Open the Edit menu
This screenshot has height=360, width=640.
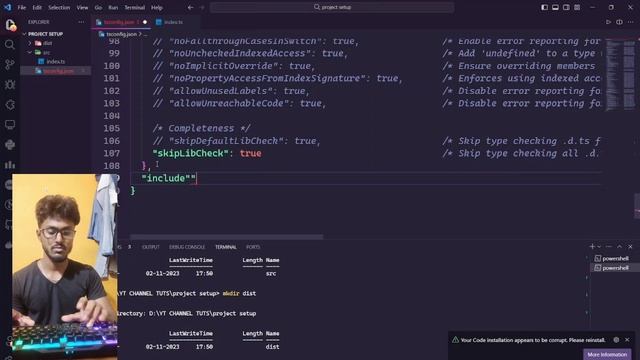[x=37, y=7]
